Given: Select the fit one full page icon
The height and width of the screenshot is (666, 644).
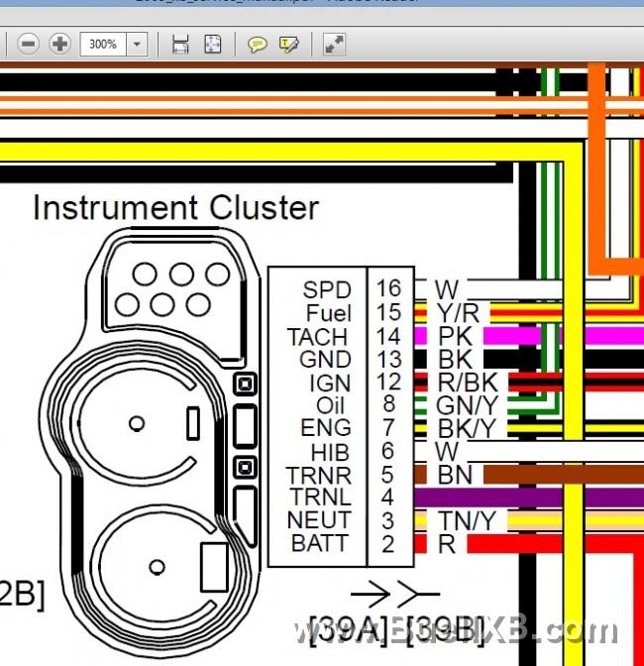Looking at the screenshot, I should [x=213, y=45].
